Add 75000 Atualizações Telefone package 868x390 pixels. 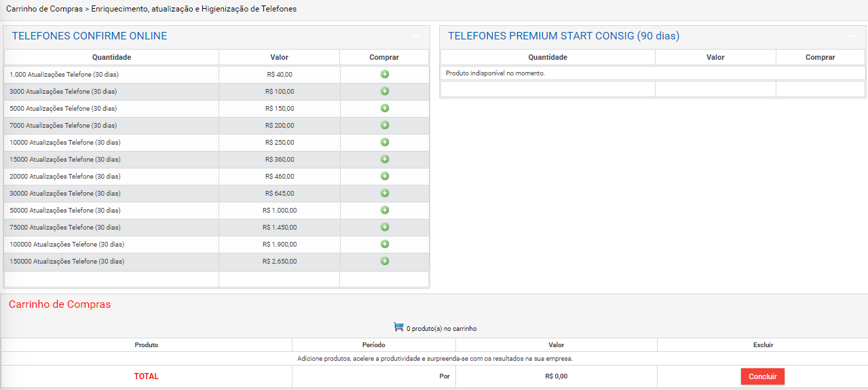(x=385, y=227)
